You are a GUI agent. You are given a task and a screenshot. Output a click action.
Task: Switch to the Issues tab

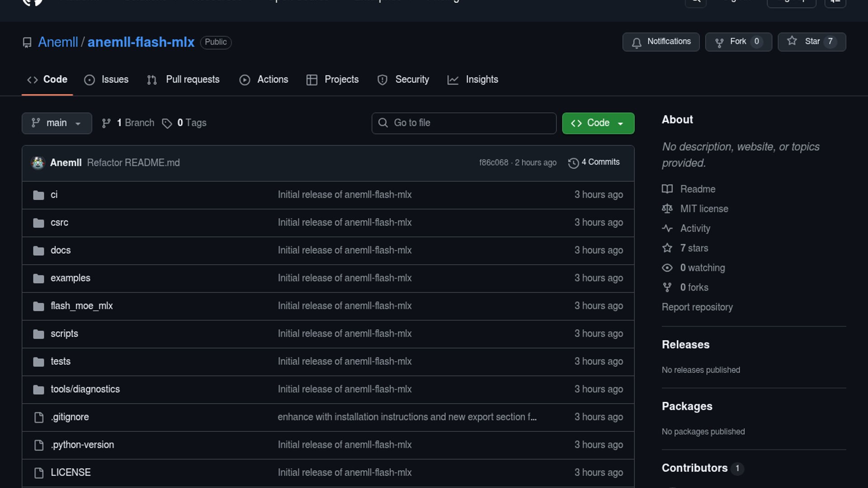(x=106, y=80)
